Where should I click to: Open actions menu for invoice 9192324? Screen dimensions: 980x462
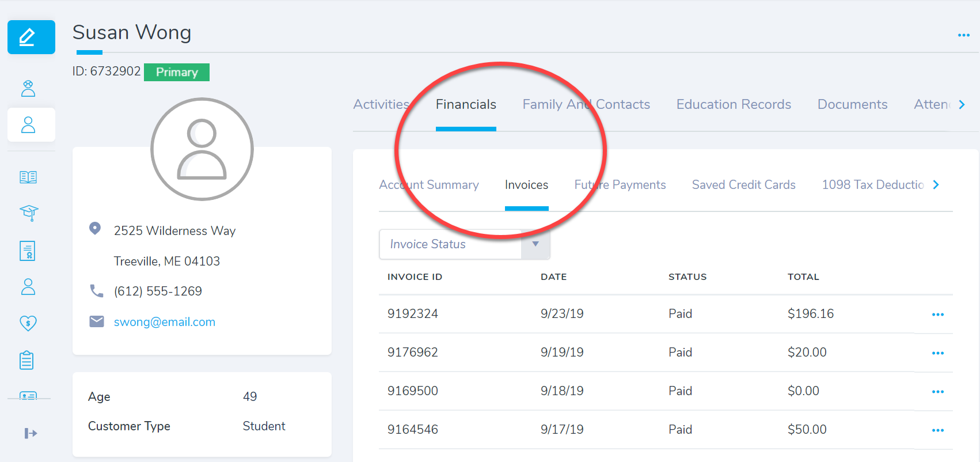937,315
